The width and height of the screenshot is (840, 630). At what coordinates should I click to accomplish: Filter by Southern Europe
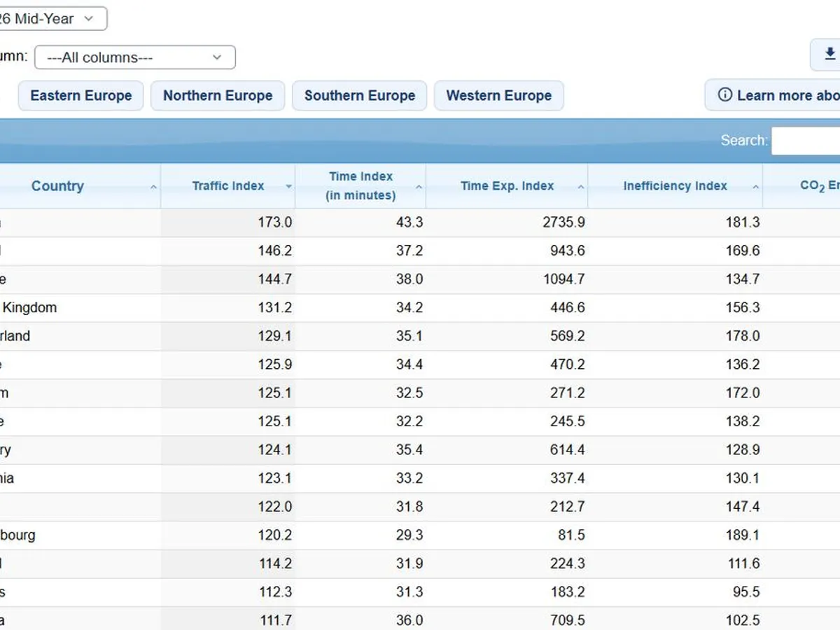pyautogui.click(x=360, y=96)
